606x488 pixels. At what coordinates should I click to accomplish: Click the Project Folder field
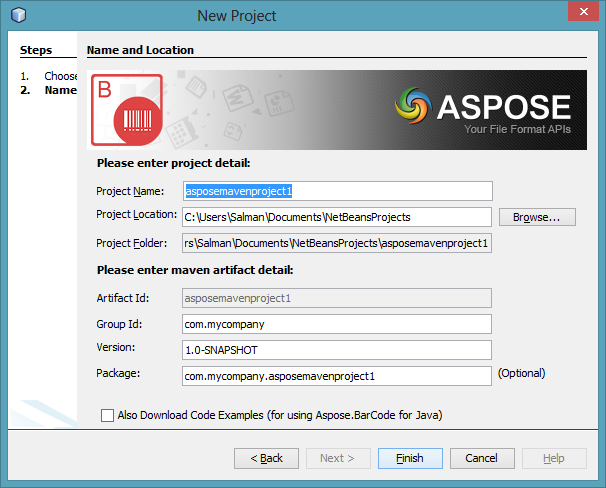tap(337, 243)
